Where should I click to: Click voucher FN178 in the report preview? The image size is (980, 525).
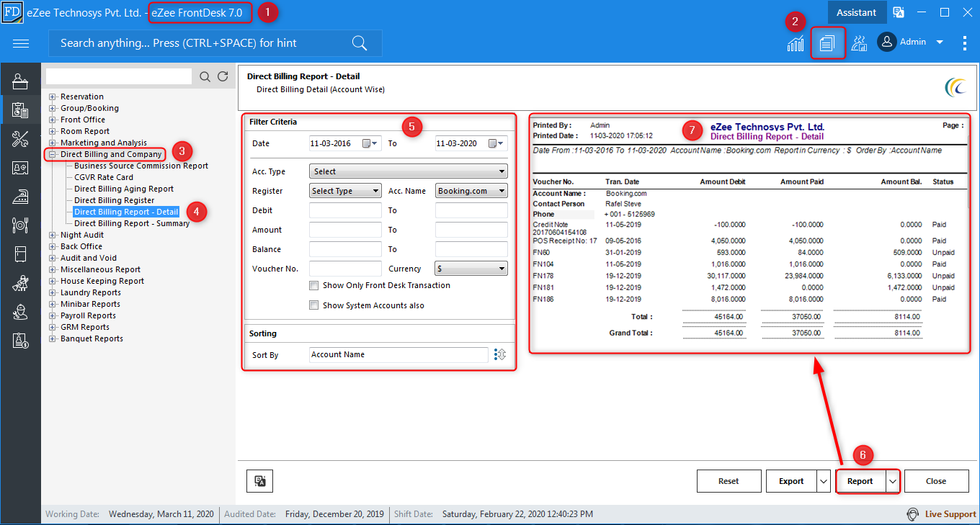pos(543,276)
